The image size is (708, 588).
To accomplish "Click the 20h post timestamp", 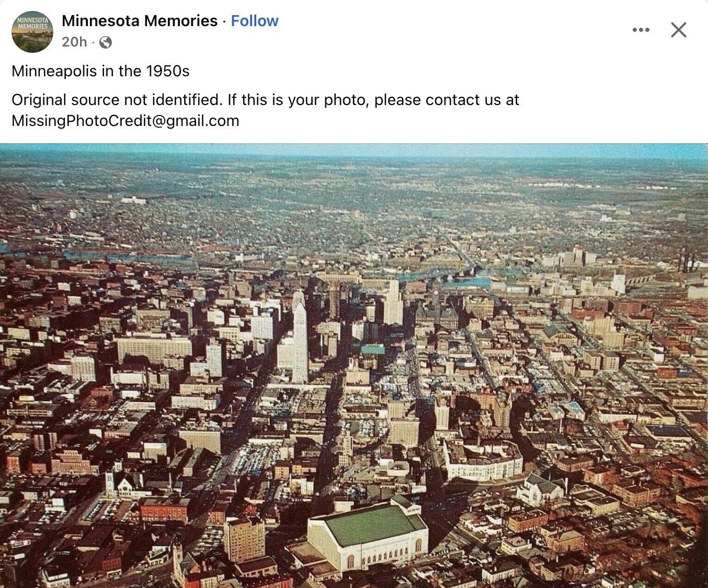I will [74, 42].
